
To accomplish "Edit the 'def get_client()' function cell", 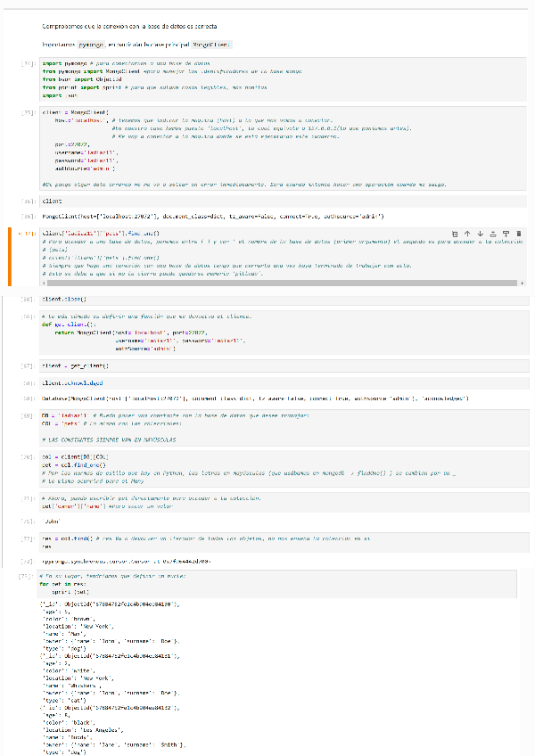I will 267,334.
